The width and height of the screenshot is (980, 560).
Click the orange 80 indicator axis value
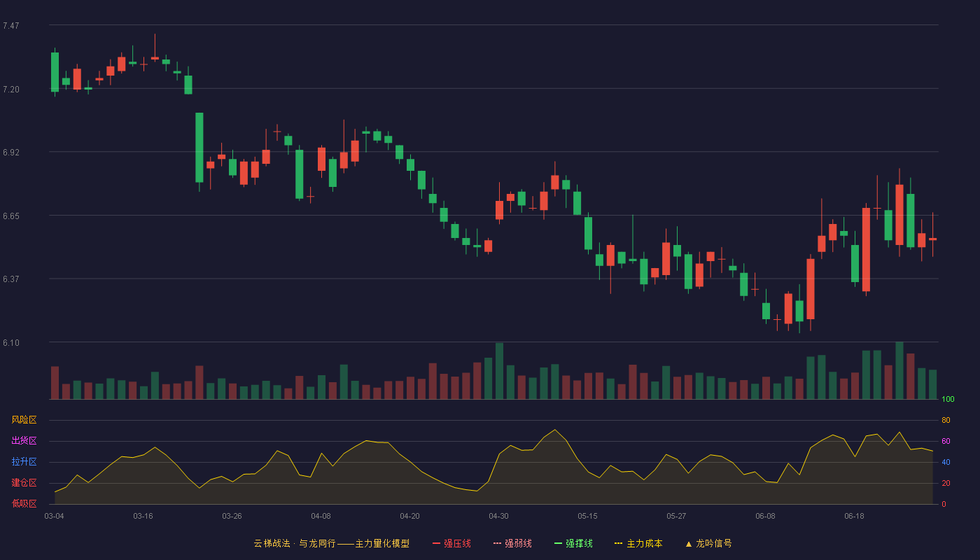pyautogui.click(x=946, y=420)
